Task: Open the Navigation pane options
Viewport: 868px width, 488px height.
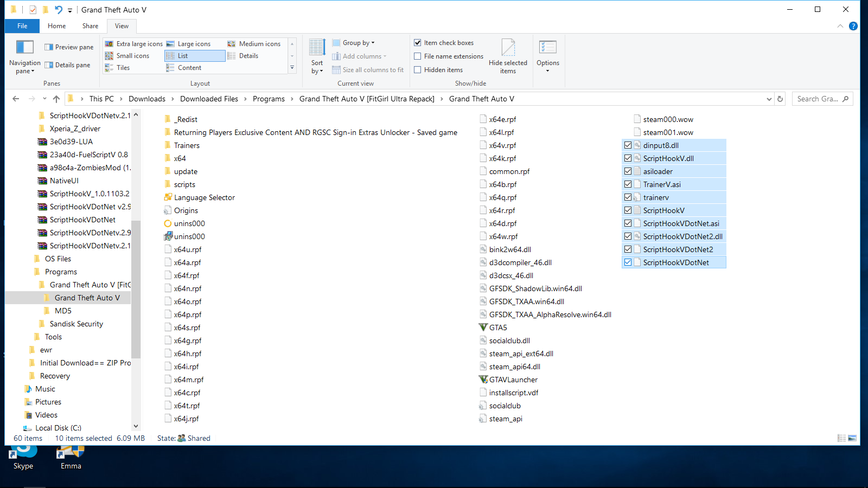Action: (24, 57)
